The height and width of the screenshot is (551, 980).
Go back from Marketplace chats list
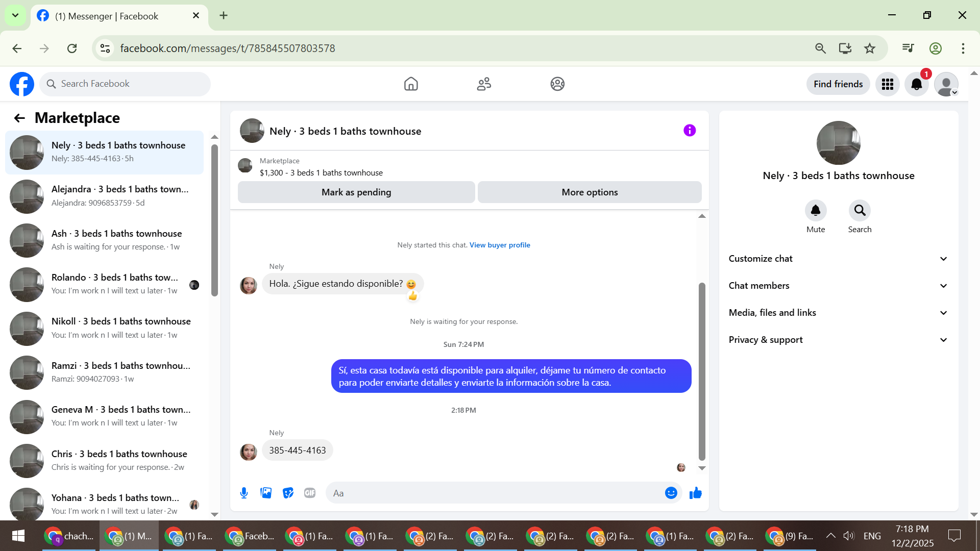pos(19,118)
